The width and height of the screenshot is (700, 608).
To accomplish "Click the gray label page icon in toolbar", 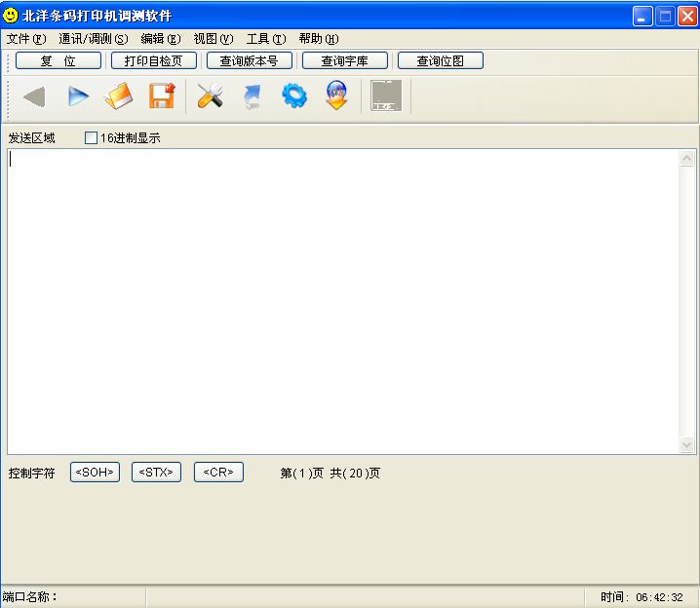I will 386,96.
